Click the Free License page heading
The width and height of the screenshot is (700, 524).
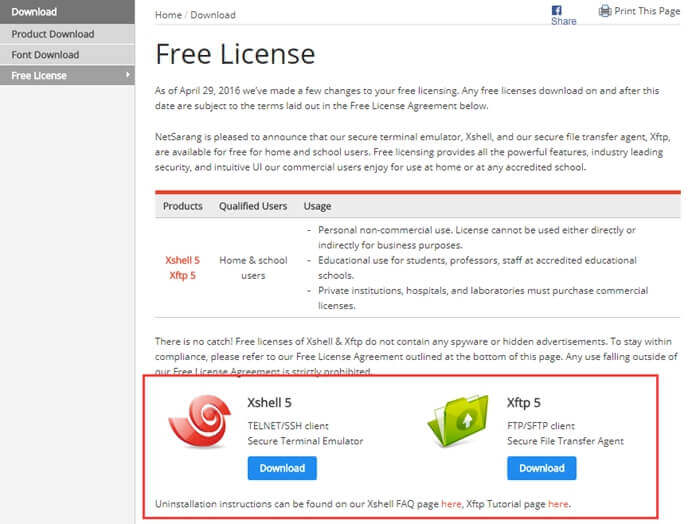[x=235, y=54]
